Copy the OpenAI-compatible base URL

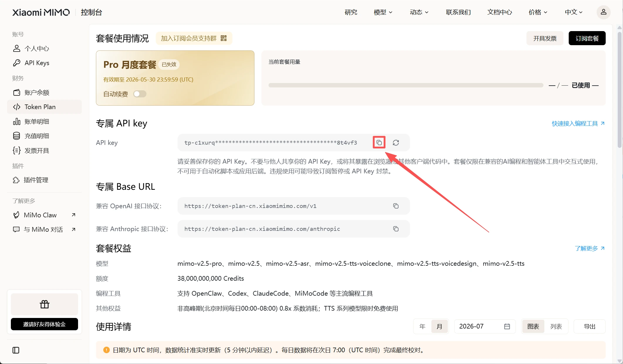coord(396,206)
